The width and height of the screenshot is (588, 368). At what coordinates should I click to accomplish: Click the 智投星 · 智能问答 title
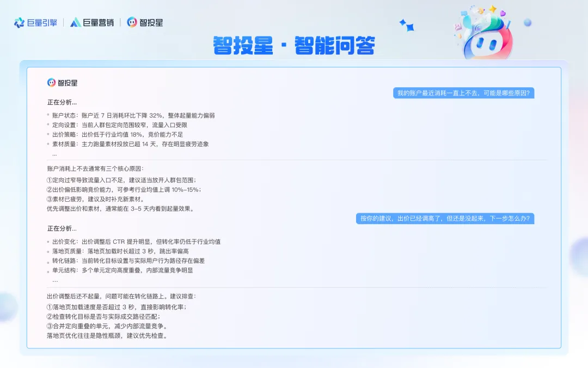[294, 45]
